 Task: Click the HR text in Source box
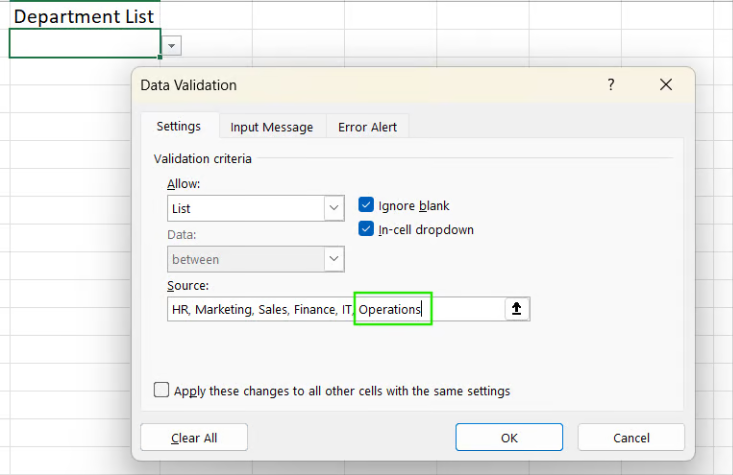click(180, 310)
